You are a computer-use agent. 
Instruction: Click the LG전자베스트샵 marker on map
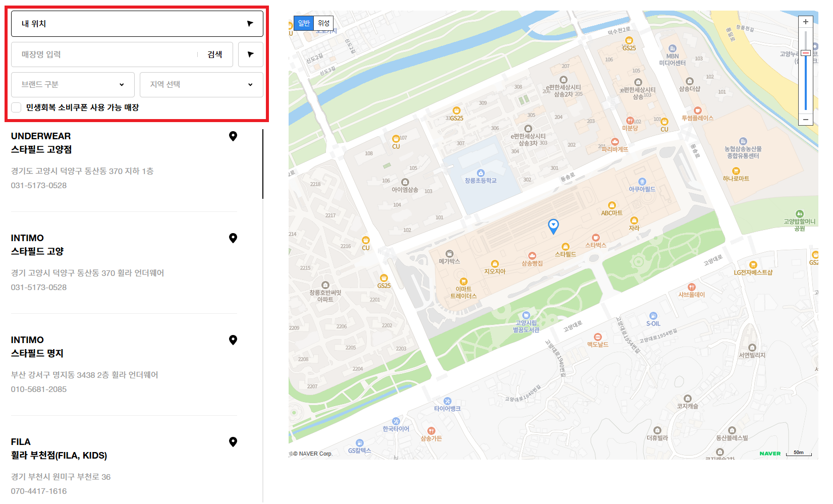point(753,265)
